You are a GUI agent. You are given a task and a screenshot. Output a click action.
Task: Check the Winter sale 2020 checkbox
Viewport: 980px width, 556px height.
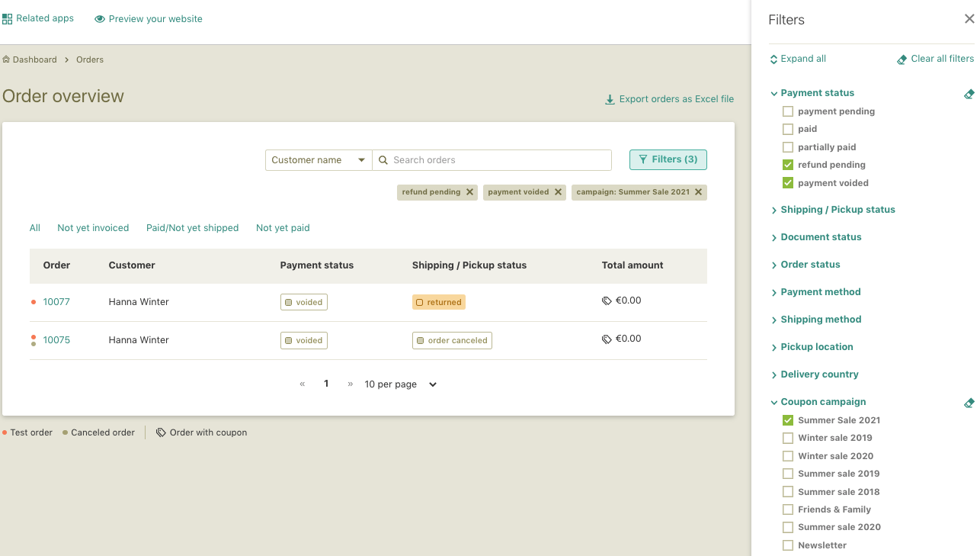[x=788, y=456]
